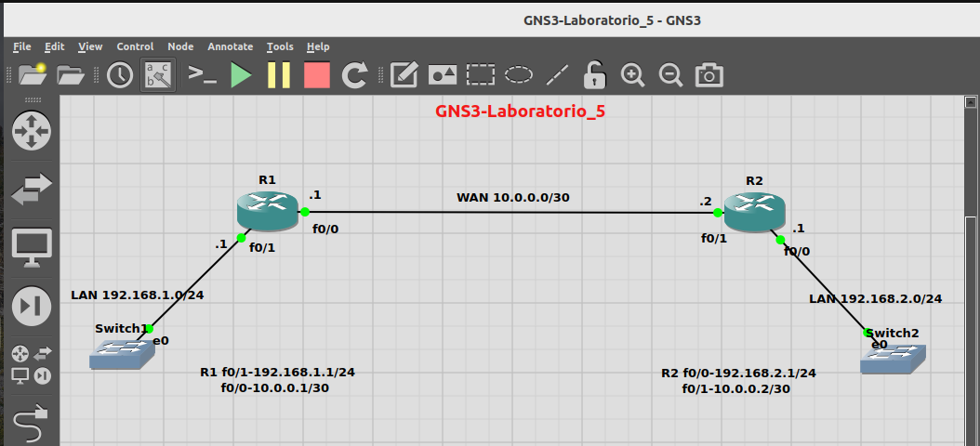Click the LAN 192.168.2.0/24 label
980x446 pixels.
click(x=876, y=298)
